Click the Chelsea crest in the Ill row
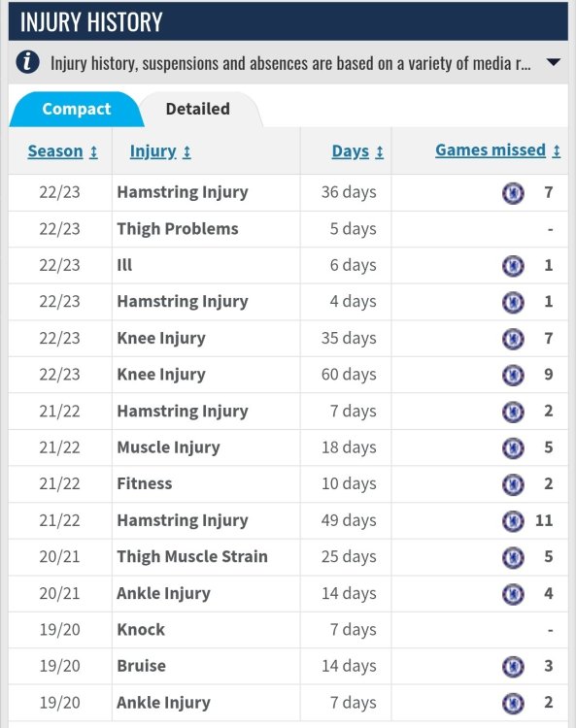 tap(513, 266)
